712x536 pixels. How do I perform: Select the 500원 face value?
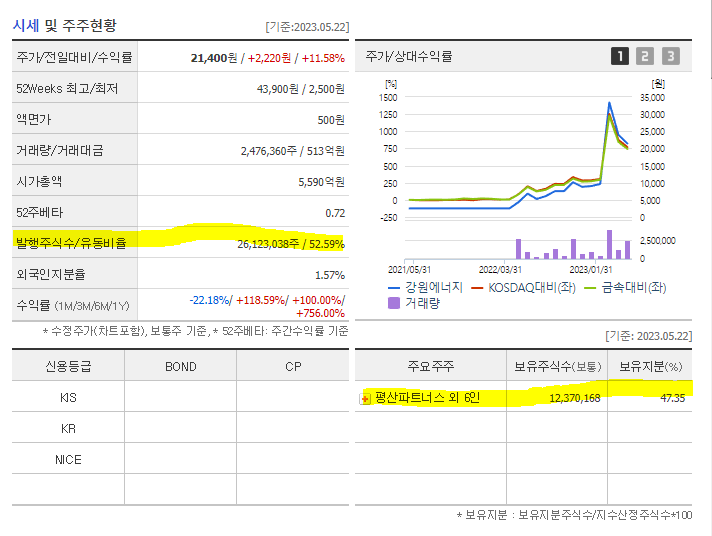point(331,120)
